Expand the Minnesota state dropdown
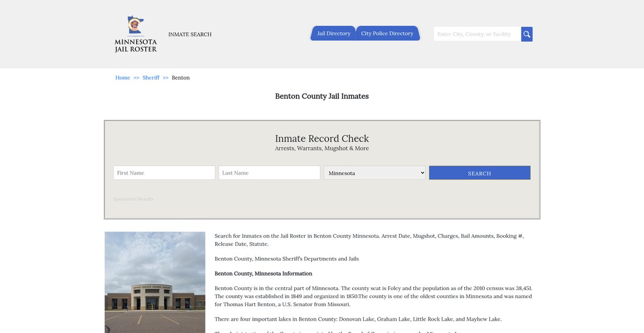The height and width of the screenshot is (333, 644). 375,173
